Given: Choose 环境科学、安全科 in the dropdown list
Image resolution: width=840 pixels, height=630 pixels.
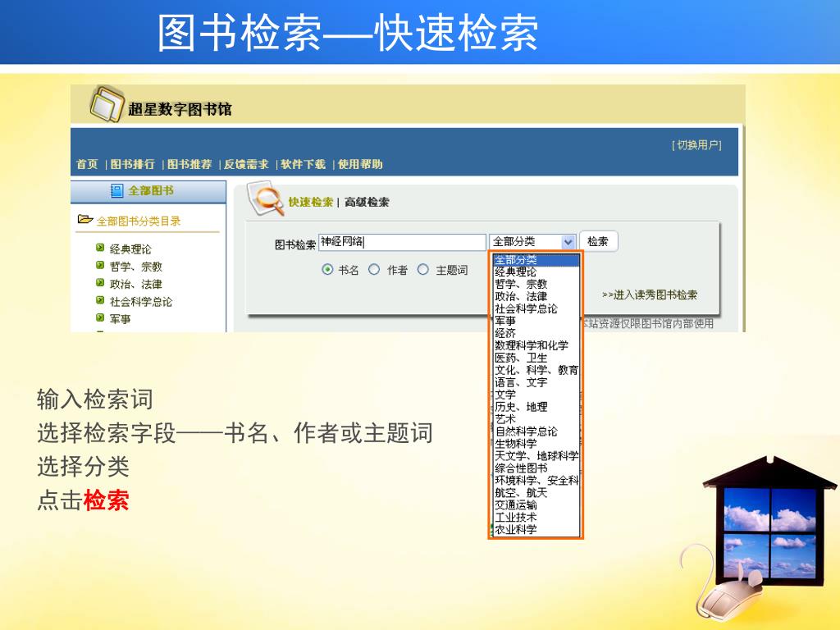Looking at the screenshot, I should point(536,481).
